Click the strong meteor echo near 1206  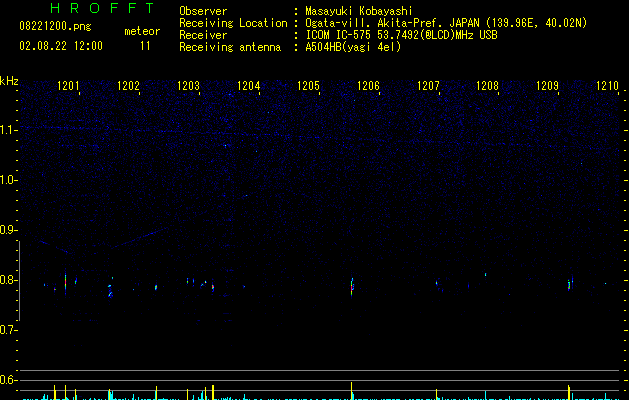coord(352,286)
